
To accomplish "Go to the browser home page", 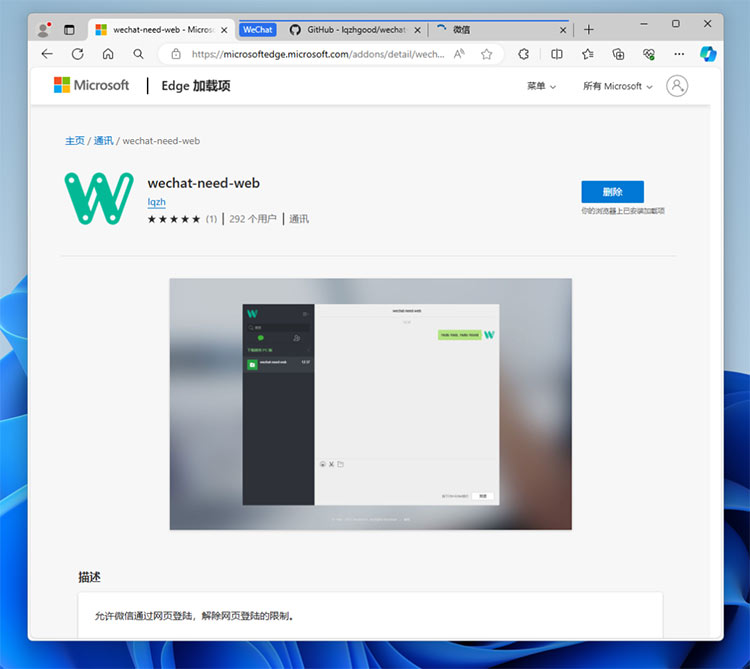I will point(108,54).
